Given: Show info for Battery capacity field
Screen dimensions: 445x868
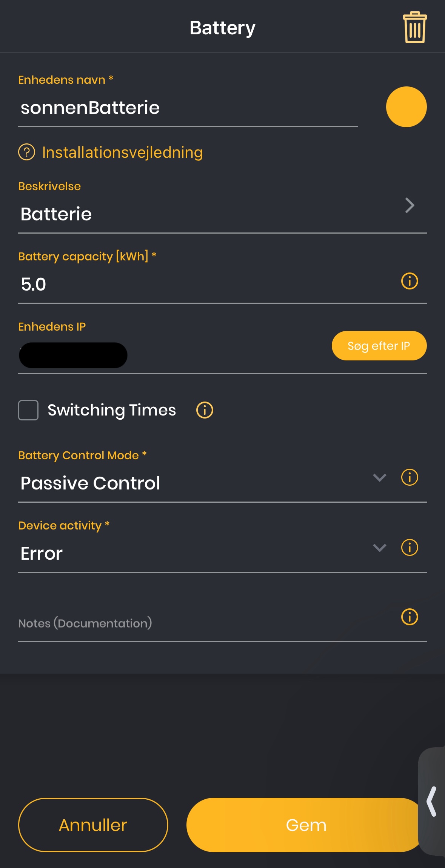Looking at the screenshot, I should coord(410,281).
